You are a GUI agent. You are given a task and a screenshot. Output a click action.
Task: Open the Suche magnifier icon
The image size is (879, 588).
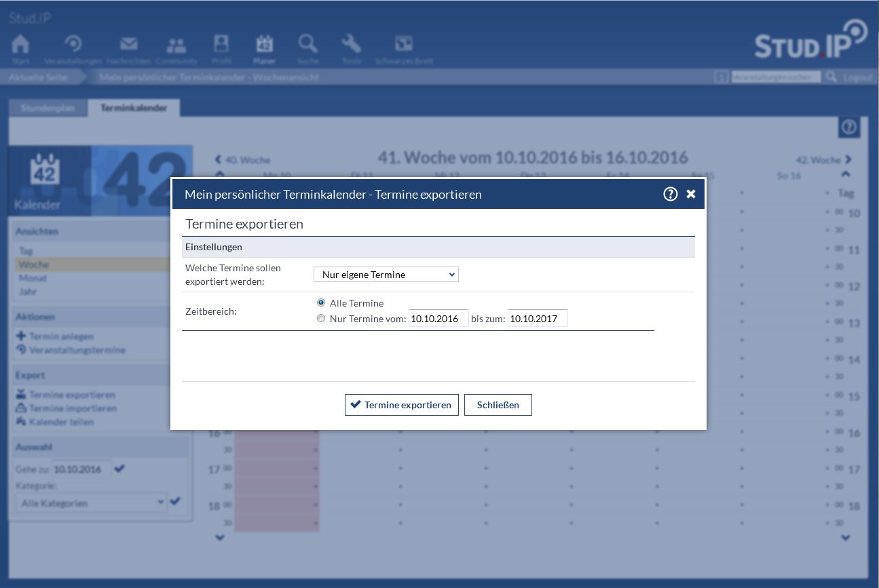coord(307,44)
